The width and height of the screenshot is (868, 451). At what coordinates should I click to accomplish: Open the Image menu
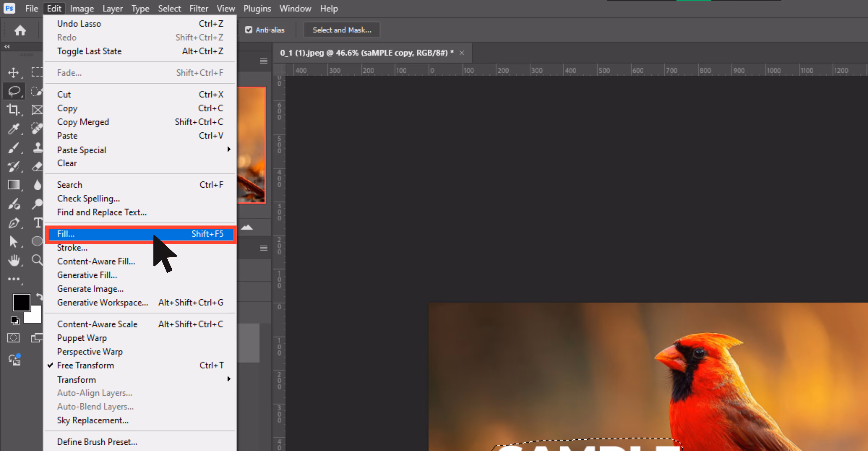[82, 8]
